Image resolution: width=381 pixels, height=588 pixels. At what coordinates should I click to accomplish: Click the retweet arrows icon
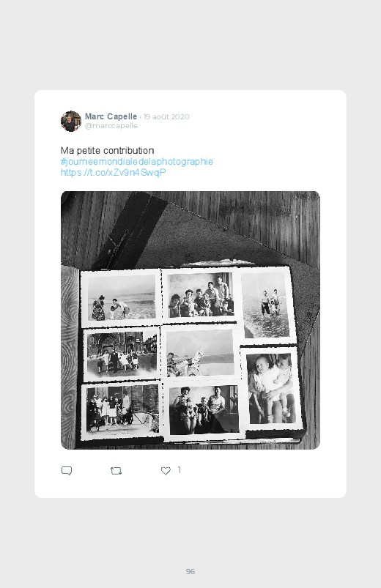pos(116,471)
